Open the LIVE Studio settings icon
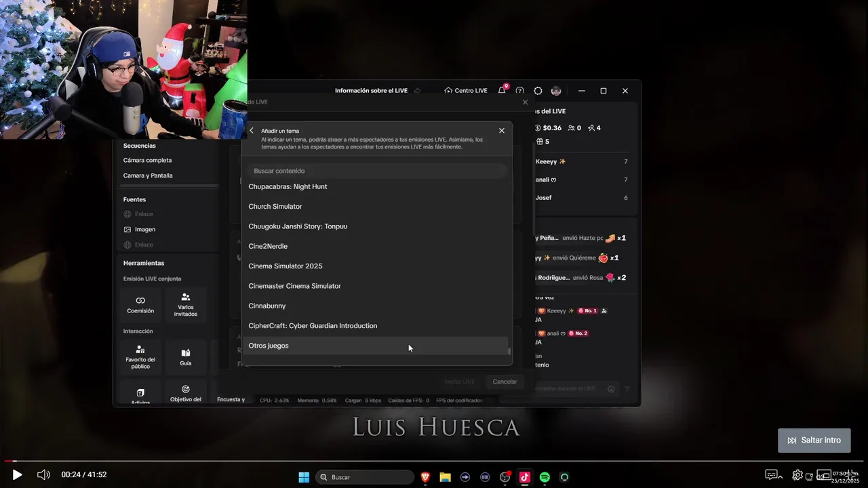This screenshot has width=868, height=488. click(538, 91)
